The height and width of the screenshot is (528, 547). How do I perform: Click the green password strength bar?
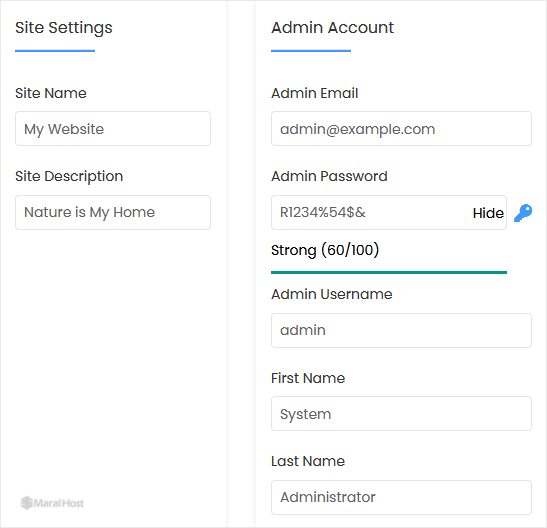point(389,272)
